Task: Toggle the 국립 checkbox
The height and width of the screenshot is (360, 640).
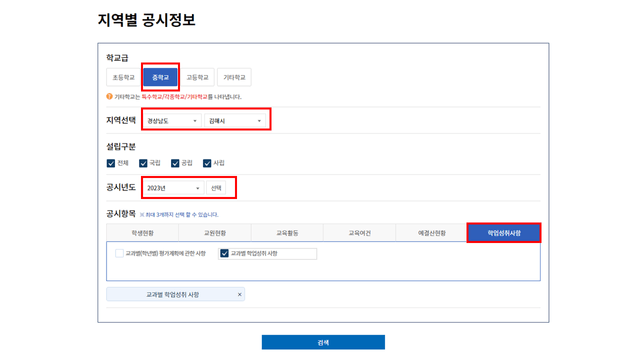Action: point(143,163)
